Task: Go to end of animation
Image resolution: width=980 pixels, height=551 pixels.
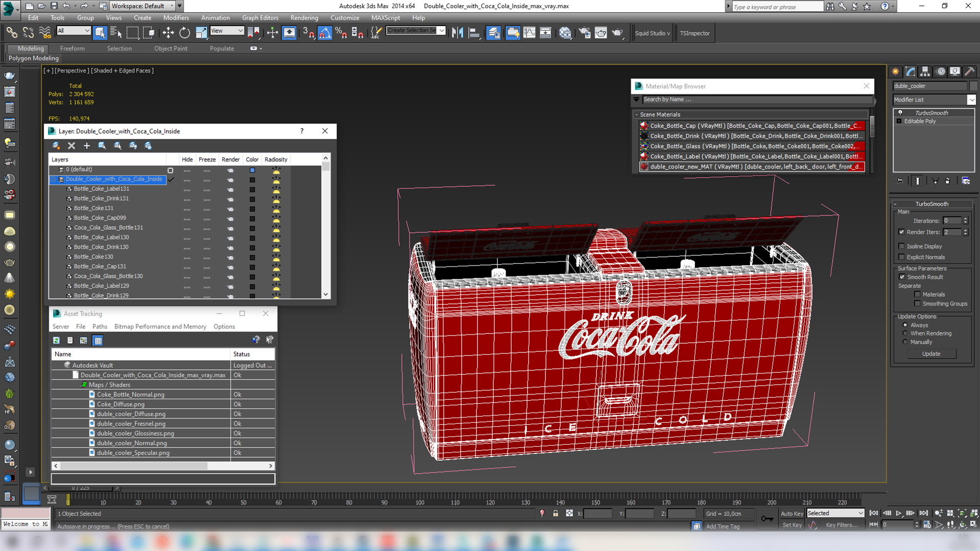Action: tap(923, 513)
